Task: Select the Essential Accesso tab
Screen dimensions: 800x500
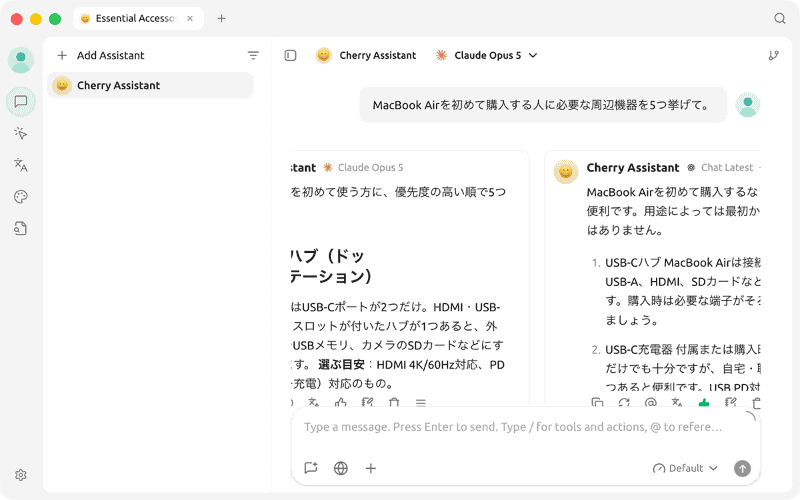Action: pyautogui.click(x=138, y=18)
